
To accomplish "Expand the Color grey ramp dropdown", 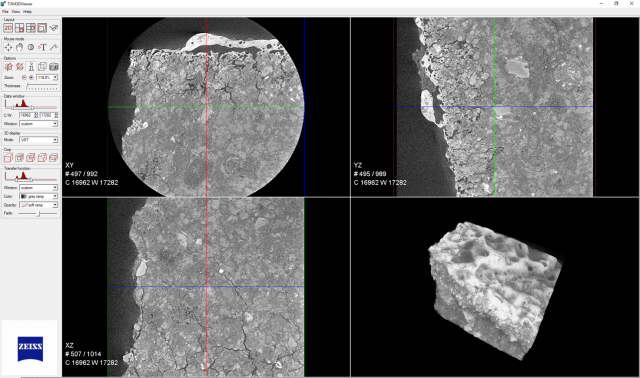I will tap(38, 196).
